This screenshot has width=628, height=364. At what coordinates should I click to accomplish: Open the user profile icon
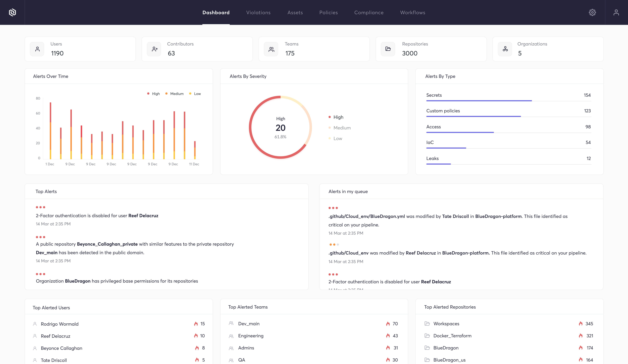pyautogui.click(x=616, y=12)
